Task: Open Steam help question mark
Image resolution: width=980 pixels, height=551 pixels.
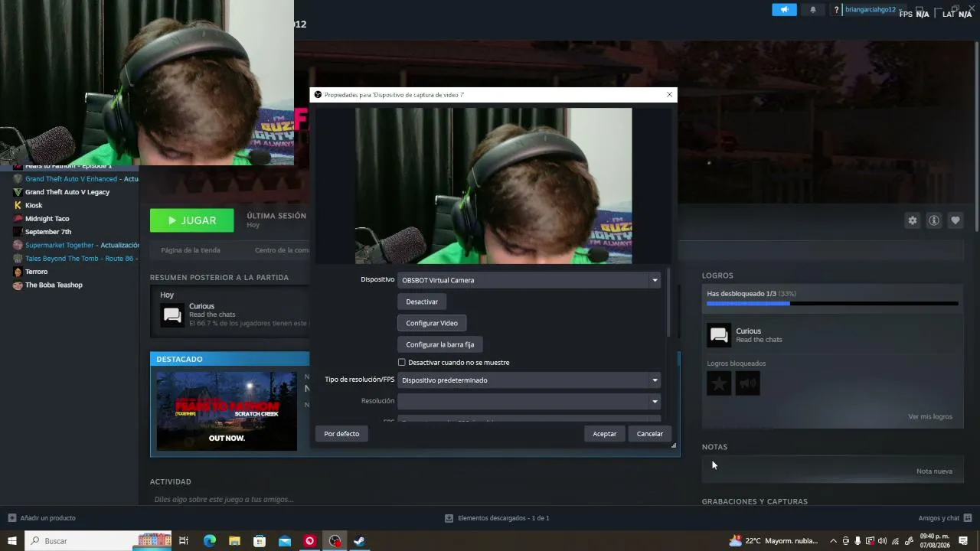Action: coord(836,10)
